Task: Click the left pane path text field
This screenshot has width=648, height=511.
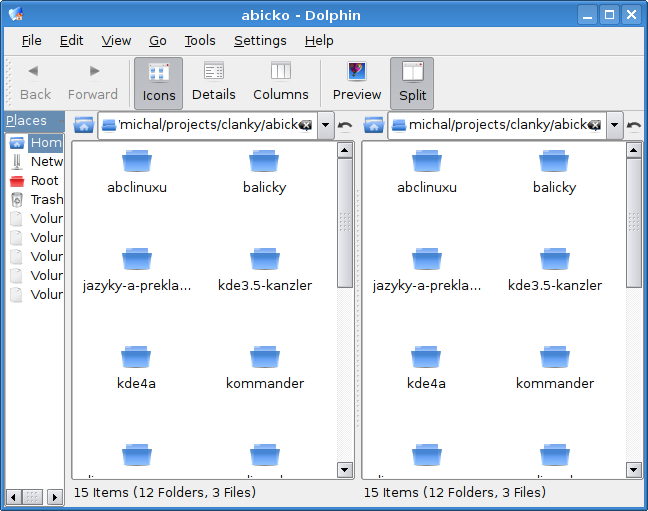Action: coord(208,125)
